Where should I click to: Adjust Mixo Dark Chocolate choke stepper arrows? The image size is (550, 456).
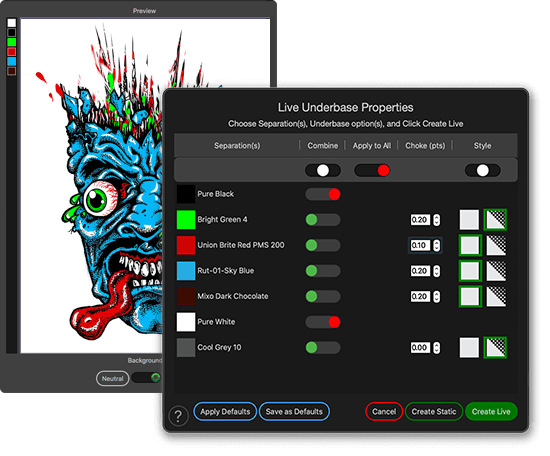coord(436,297)
